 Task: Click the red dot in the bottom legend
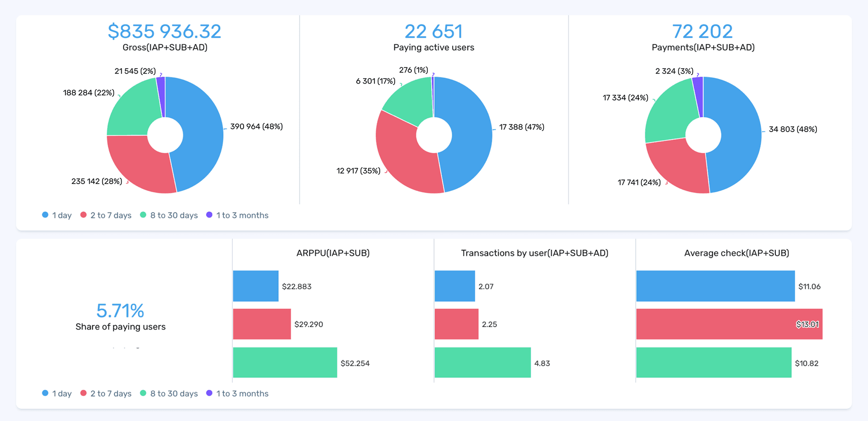(83, 393)
